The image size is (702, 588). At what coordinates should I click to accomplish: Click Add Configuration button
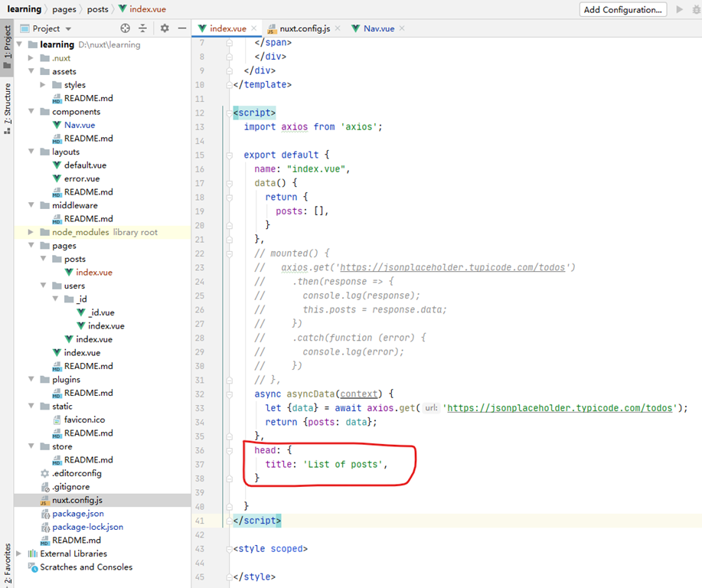622,9
